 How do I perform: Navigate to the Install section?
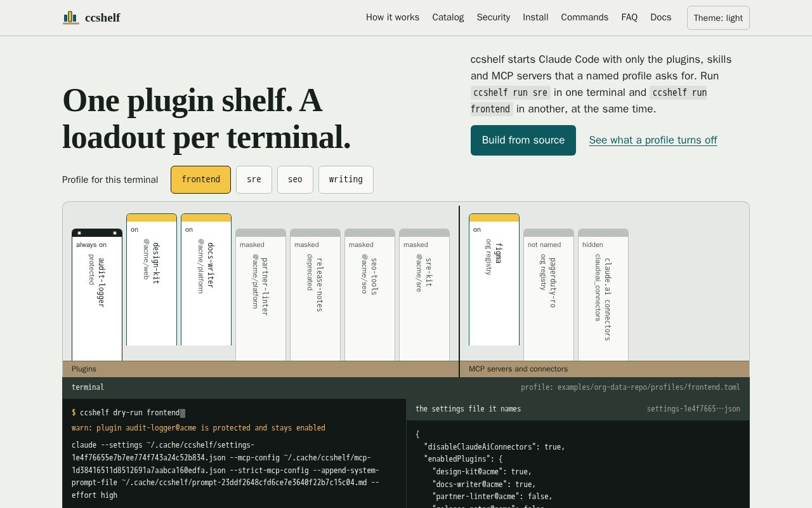535,17
